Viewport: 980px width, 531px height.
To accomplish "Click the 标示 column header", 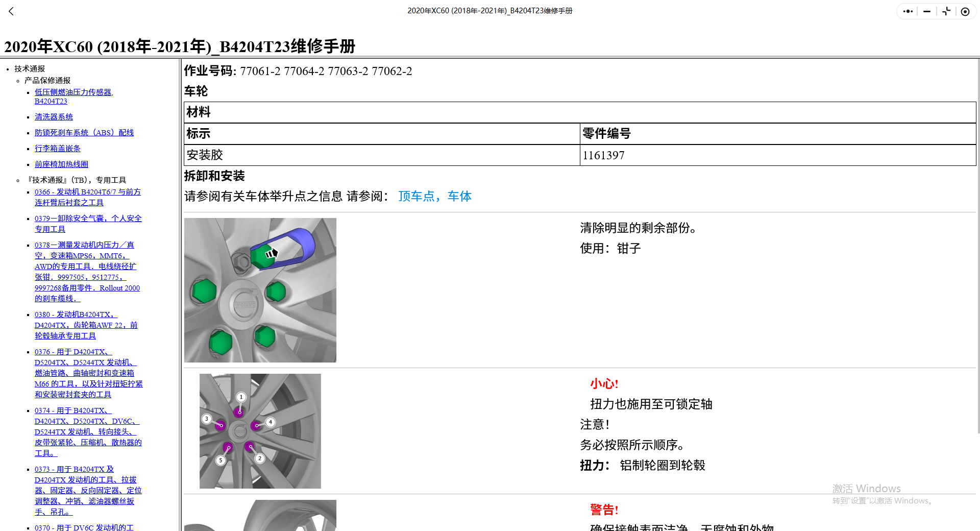I will [x=382, y=134].
